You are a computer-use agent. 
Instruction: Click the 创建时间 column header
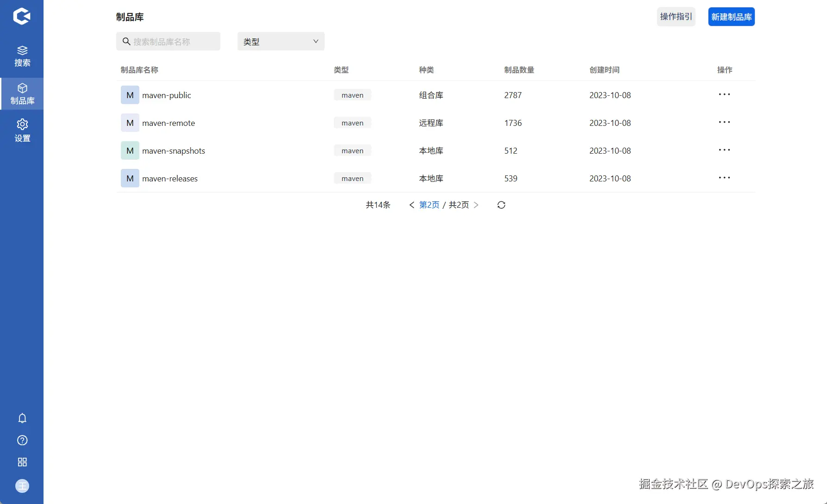[604, 70]
